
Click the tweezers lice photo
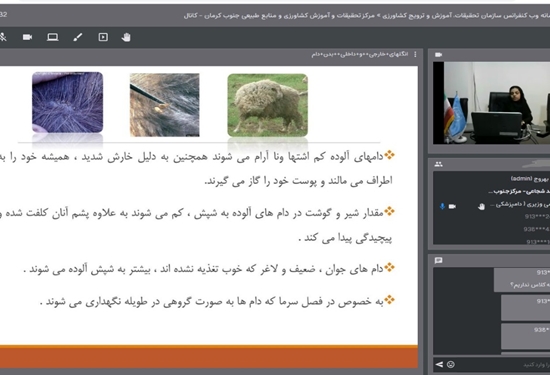tap(165, 105)
